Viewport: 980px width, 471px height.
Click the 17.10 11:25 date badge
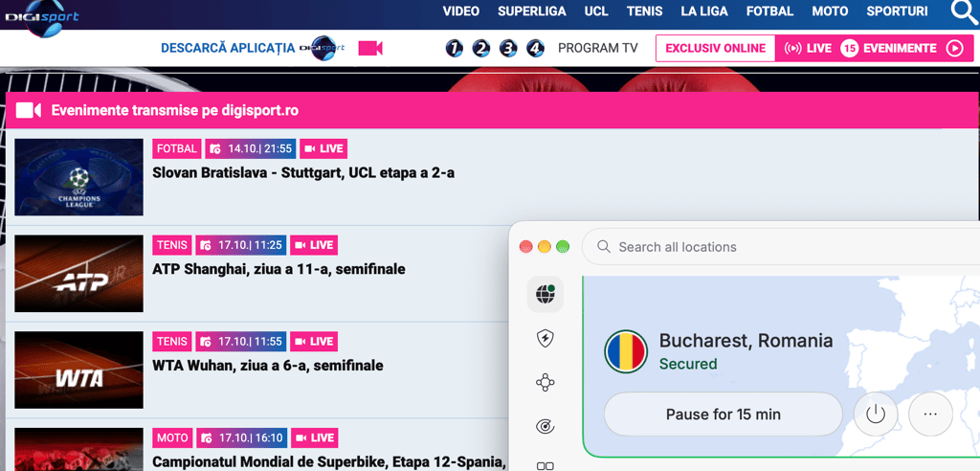pos(241,245)
